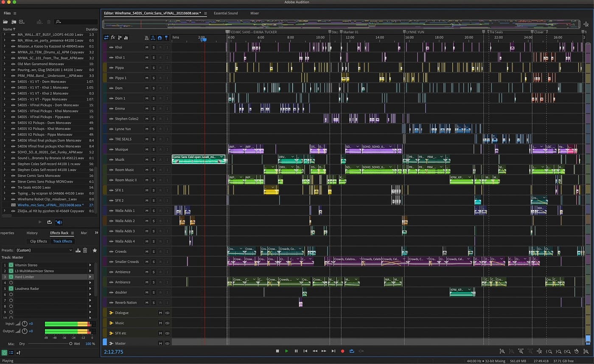The height and width of the screenshot is (364, 594).
Task: Open the Editor panel menu icon
Action: (x=205, y=14)
